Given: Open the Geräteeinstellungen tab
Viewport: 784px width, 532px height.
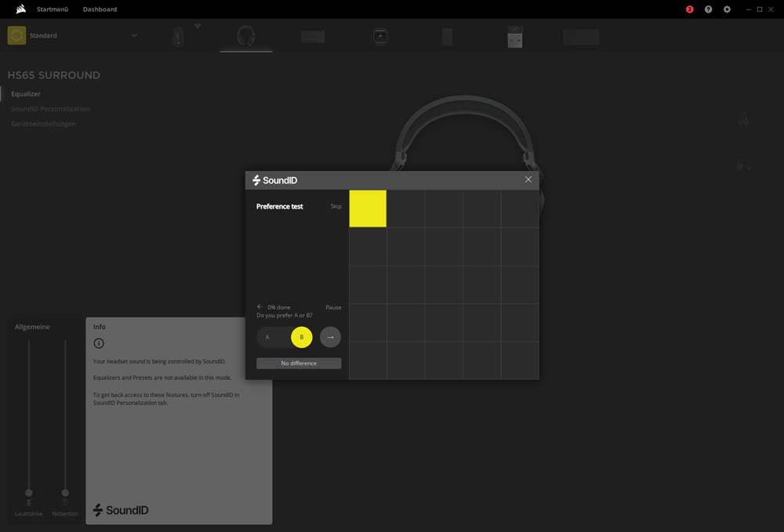Looking at the screenshot, I should click(x=43, y=124).
